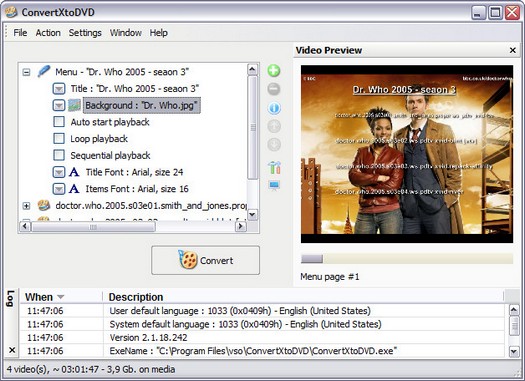Enable Auto start playback checkbox
This screenshot has width=525, height=381.
[x=59, y=122]
